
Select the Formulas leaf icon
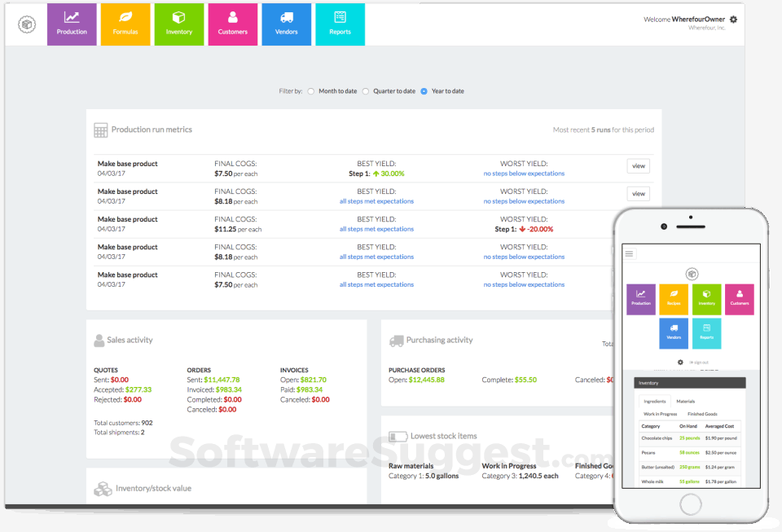click(x=125, y=24)
